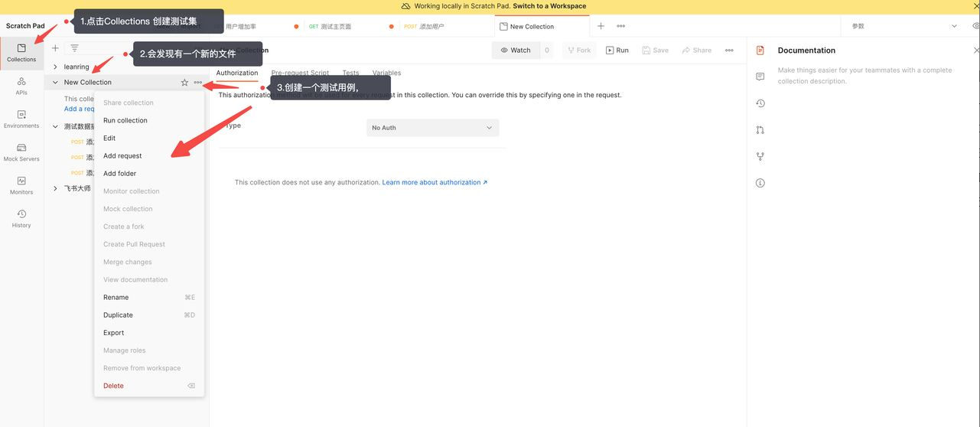Select Run collection from context menu
This screenshot has height=427, width=980.
tap(149, 120)
